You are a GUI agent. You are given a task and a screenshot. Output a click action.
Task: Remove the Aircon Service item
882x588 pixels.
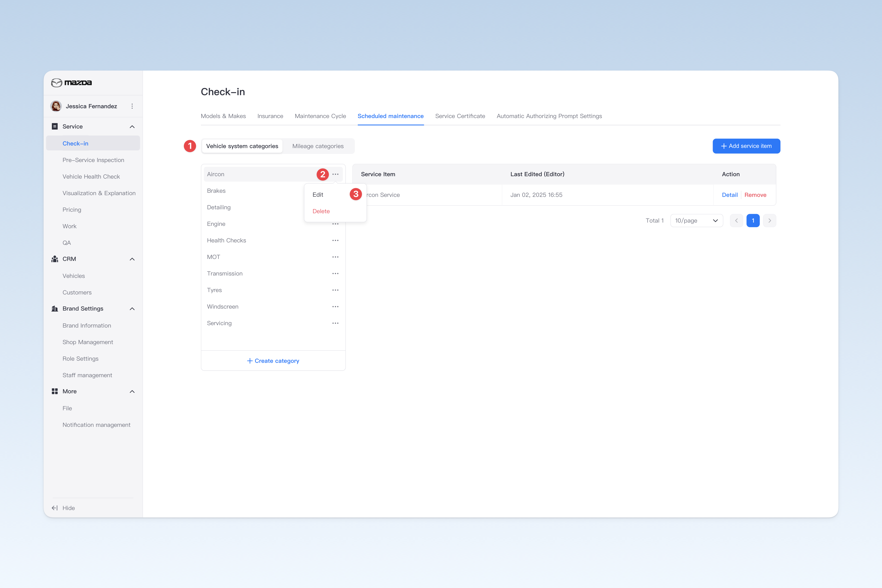click(755, 195)
